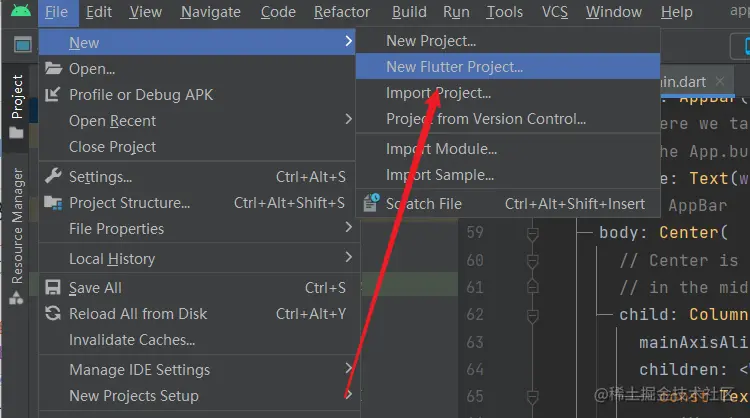Click the Reload All from Disk icon
This screenshot has width=750, height=418.
[x=53, y=313]
